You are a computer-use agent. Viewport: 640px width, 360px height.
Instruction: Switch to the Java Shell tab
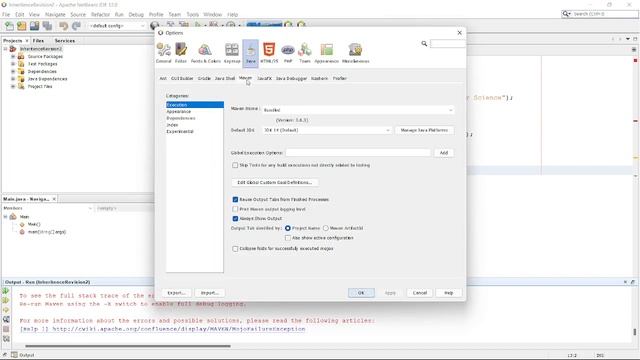pyautogui.click(x=225, y=78)
